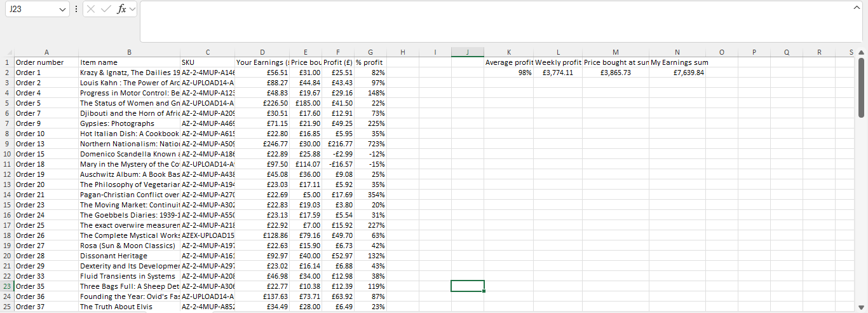This screenshot has width=868, height=313.
Task: Click the 'Average profit' cell
Action: point(509,62)
